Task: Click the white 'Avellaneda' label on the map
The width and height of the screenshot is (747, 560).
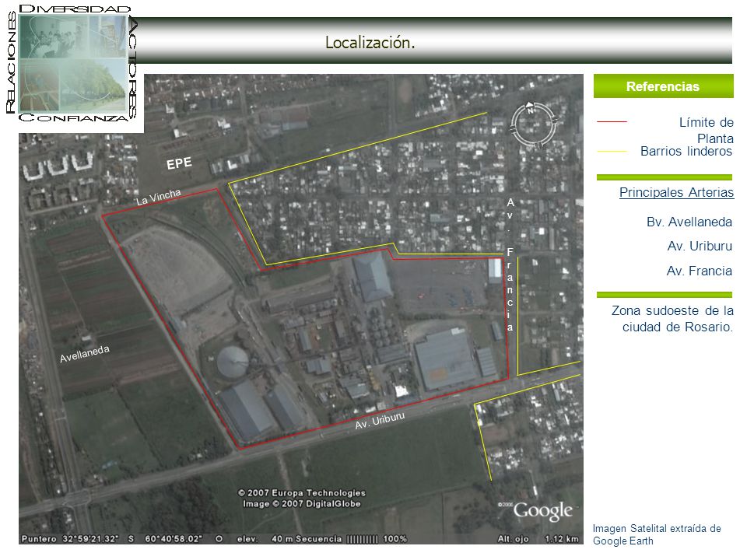Action: point(85,354)
